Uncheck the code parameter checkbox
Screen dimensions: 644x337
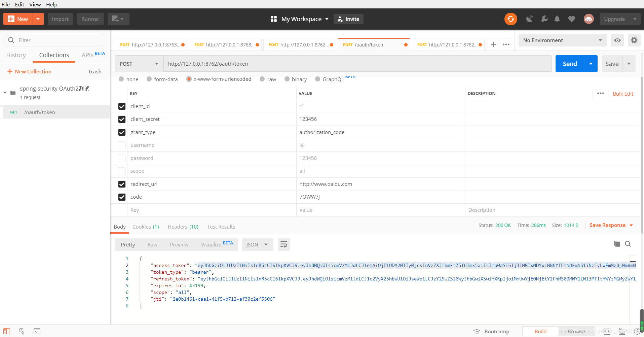(x=122, y=197)
